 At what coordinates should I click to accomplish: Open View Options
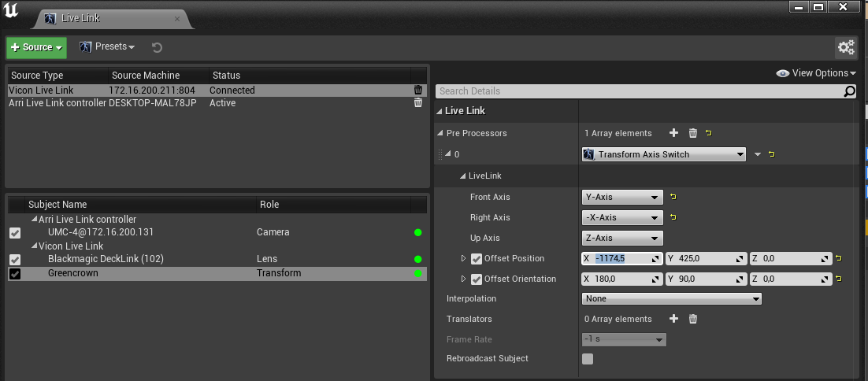coord(817,73)
